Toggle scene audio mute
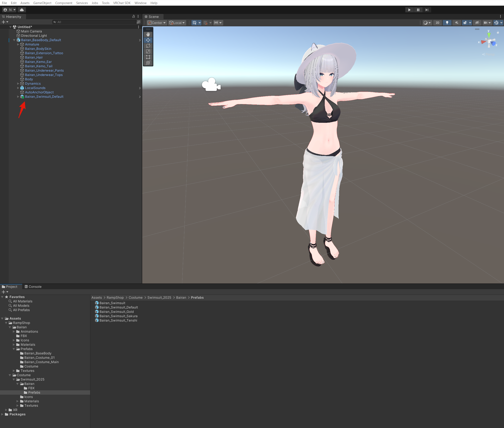This screenshot has height=428, width=504. tap(457, 23)
